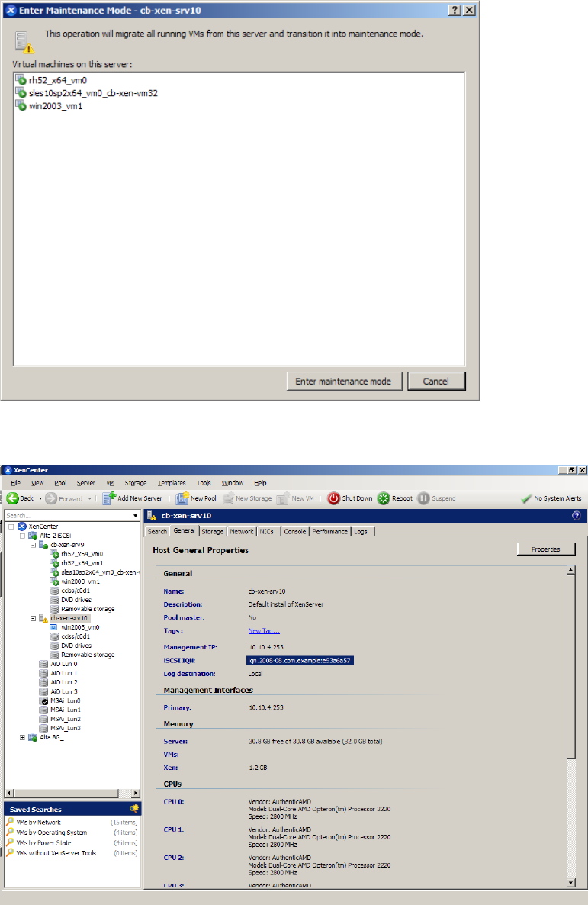
Task: Click properties pane scroll down arrow
Action: click(x=570, y=883)
